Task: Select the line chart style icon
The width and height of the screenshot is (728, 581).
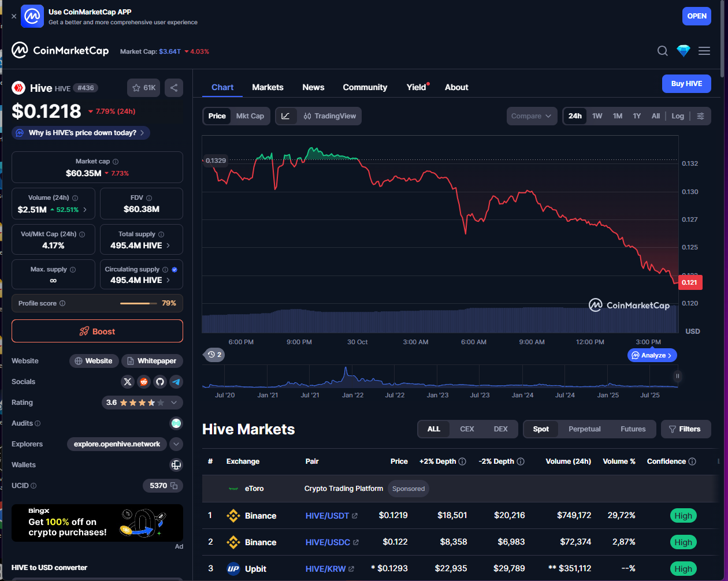Action: pos(285,116)
